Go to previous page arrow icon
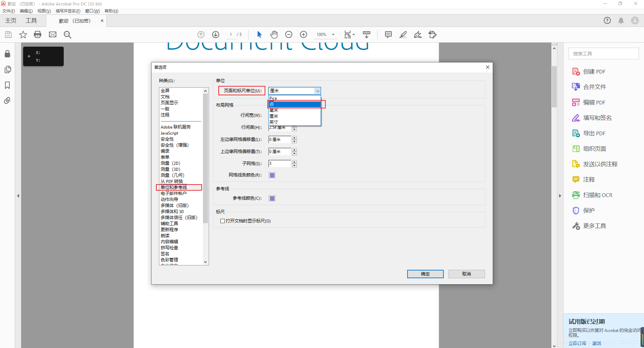644x348 pixels. [201, 35]
